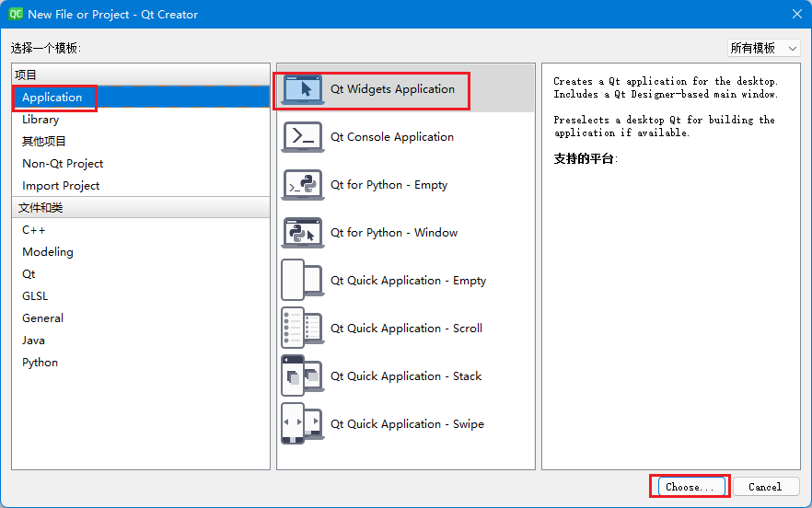Pick Qt Quick Application - Swipe label
The height and width of the screenshot is (508, 812).
pos(407,423)
